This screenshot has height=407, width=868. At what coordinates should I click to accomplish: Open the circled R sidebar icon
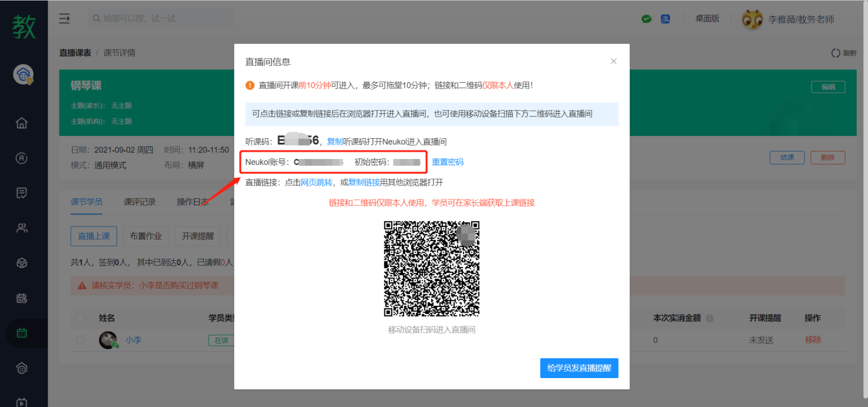pyautogui.click(x=22, y=158)
